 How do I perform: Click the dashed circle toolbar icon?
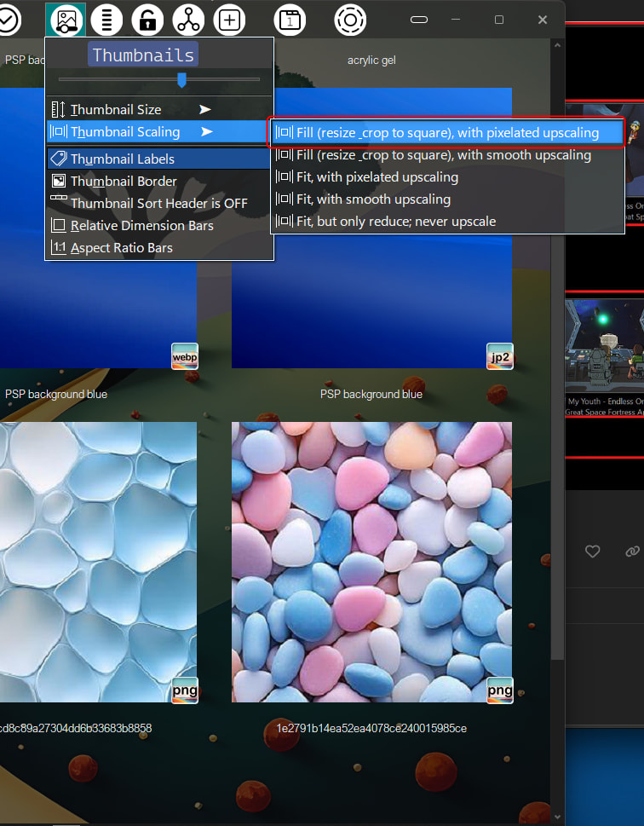point(350,19)
